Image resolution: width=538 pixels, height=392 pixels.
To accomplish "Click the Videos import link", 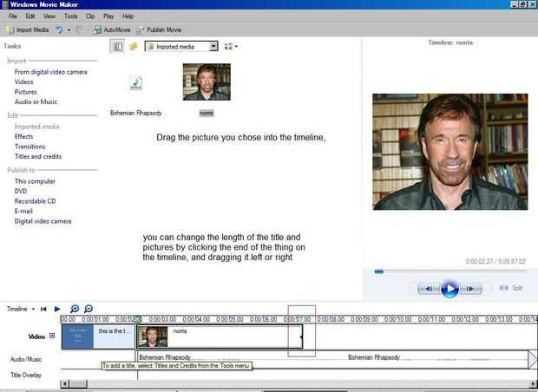I will coord(23,82).
